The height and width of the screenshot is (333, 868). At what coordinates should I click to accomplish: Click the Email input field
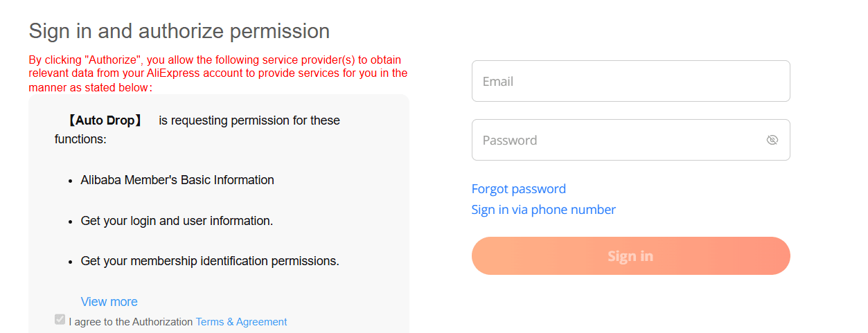630,81
